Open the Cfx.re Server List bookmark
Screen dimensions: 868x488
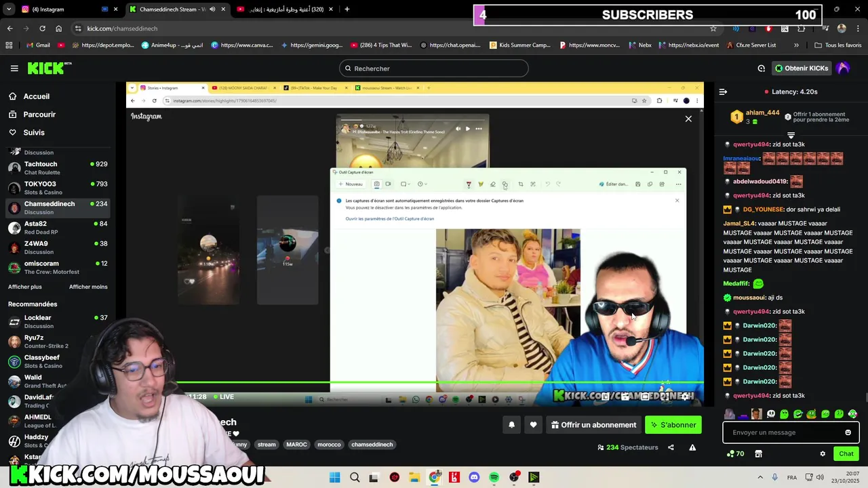click(751, 45)
